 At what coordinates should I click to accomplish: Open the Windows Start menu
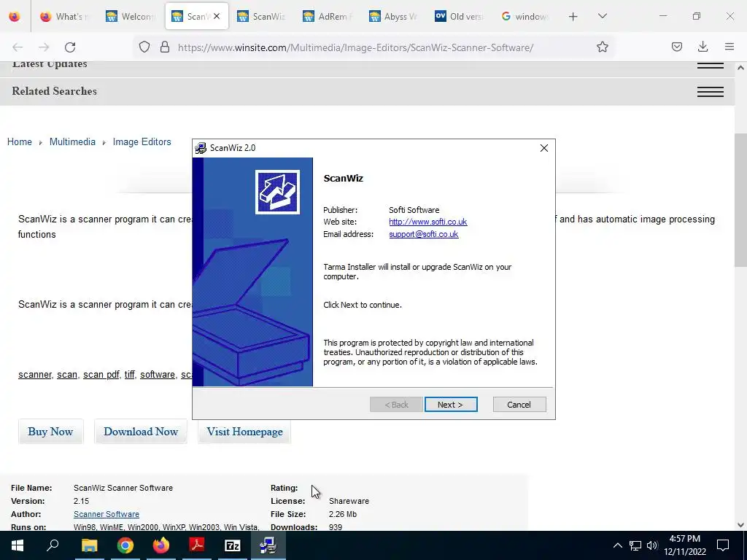[x=18, y=545]
